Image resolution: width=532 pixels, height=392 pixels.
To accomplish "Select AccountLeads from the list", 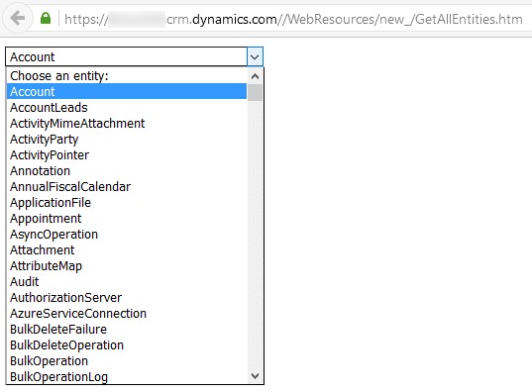I will [127, 108].
